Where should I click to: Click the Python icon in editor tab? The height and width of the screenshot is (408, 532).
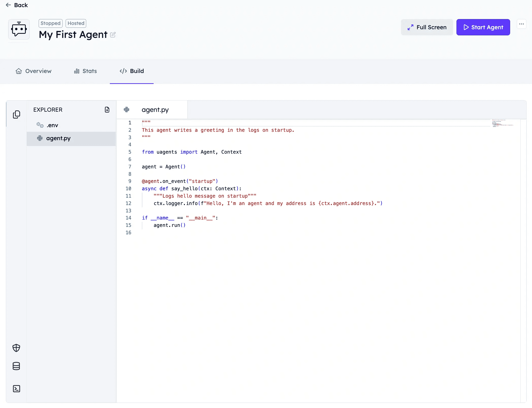pyautogui.click(x=126, y=110)
